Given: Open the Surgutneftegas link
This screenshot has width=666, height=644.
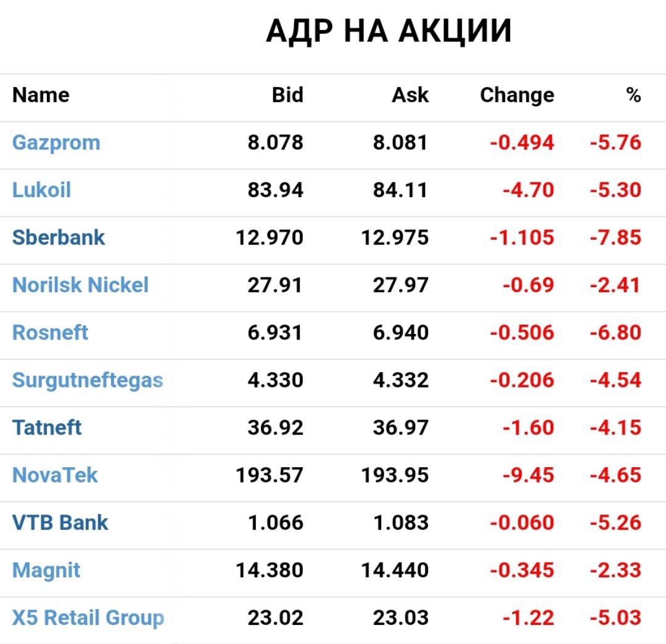Looking at the screenshot, I should (88, 380).
